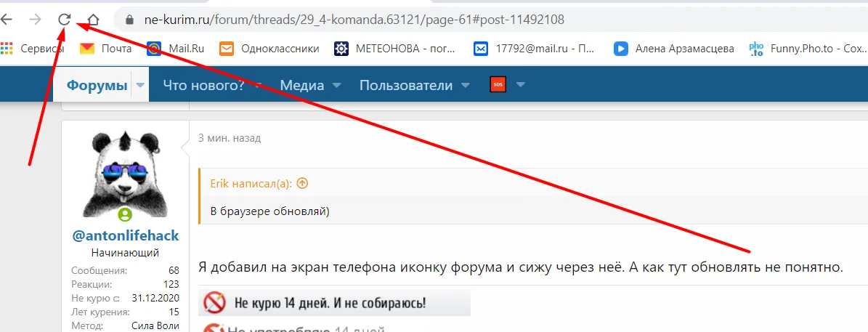Screen dimensions: 868x332
Task: Open the panda avatar profile picture
Action: coord(125,174)
